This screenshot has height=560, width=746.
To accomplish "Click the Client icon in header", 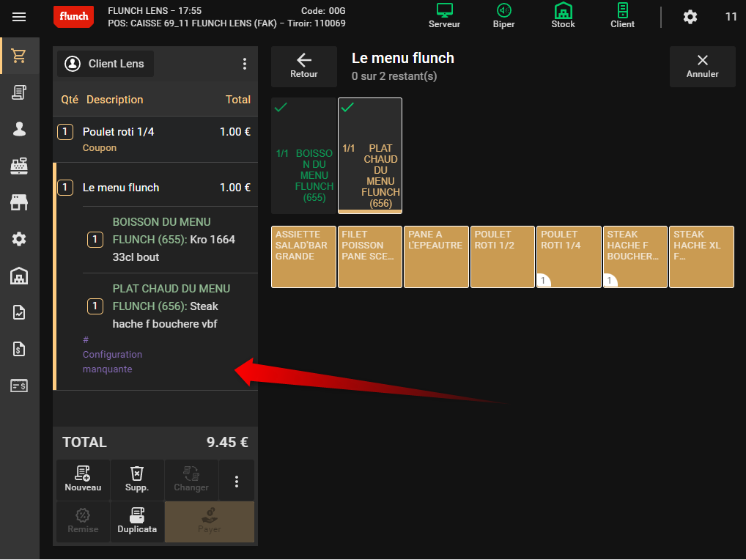I will pos(622,15).
